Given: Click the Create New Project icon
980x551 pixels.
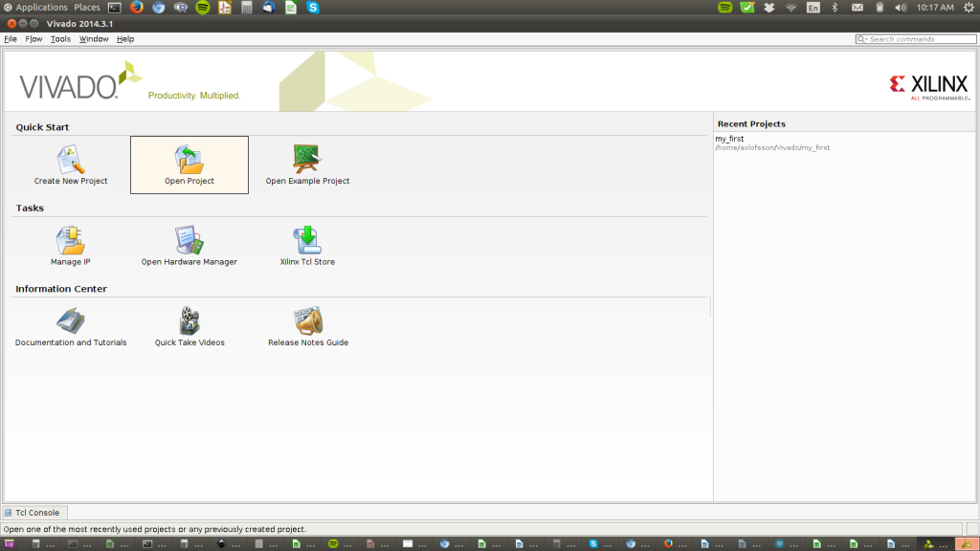Looking at the screenshot, I should (71, 159).
